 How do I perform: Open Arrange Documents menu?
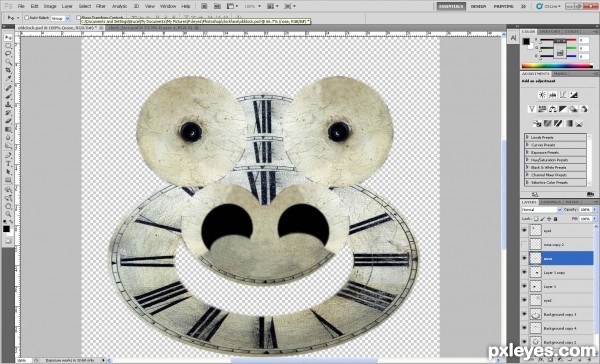pos(272,6)
